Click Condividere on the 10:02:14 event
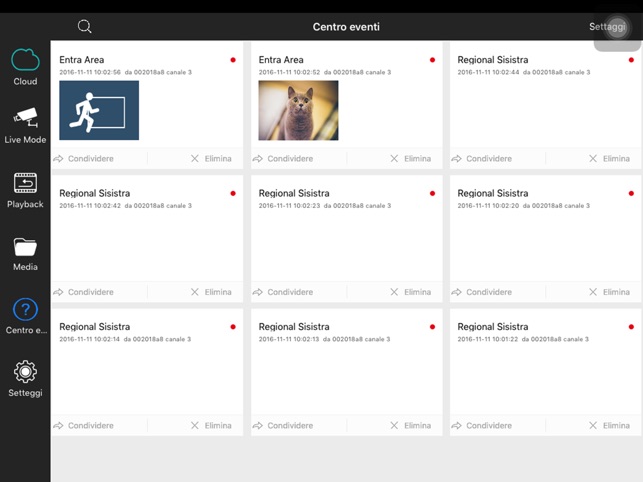Image resolution: width=643 pixels, height=482 pixels. (x=84, y=425)
